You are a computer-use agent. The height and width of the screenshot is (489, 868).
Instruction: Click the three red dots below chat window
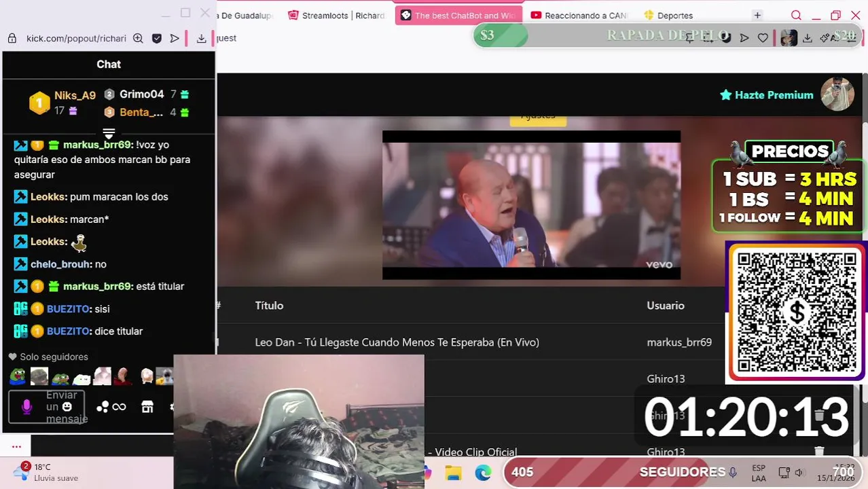tap(16, 447)
